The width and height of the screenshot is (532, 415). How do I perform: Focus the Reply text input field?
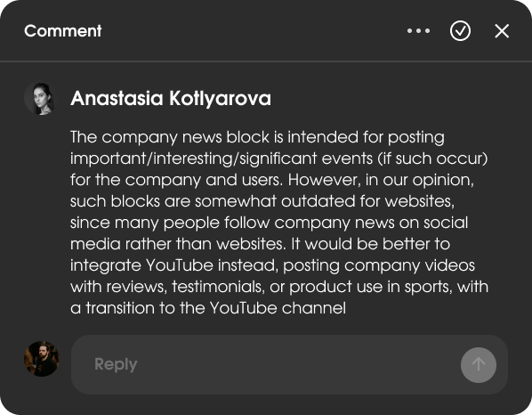pos(289,365)
